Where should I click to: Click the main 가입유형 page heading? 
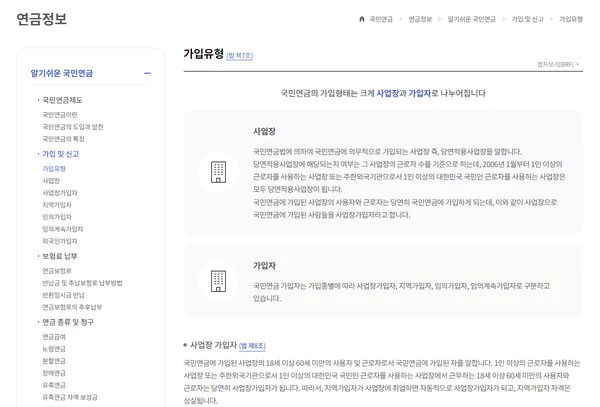[204, 54]
